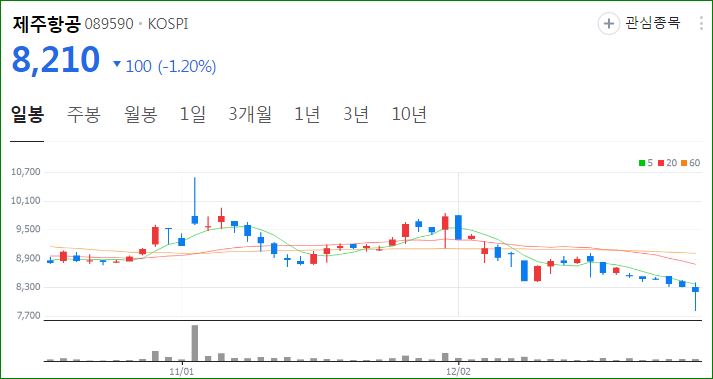
Task: Click the 12/02 date axis label
Action: pyautogui.click(x=458, y=371)
